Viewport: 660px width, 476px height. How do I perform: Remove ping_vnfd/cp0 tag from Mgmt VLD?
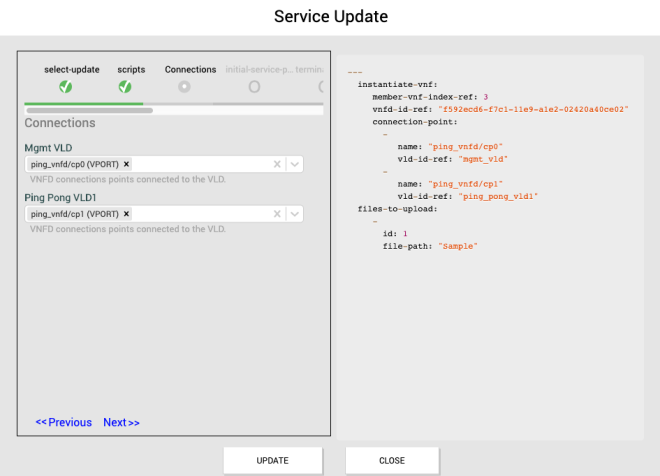pyautogui.click(x=127, y=164)
